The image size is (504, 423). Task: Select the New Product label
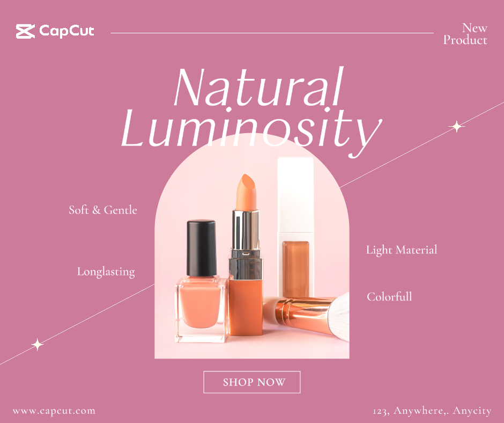coord(465,34)
